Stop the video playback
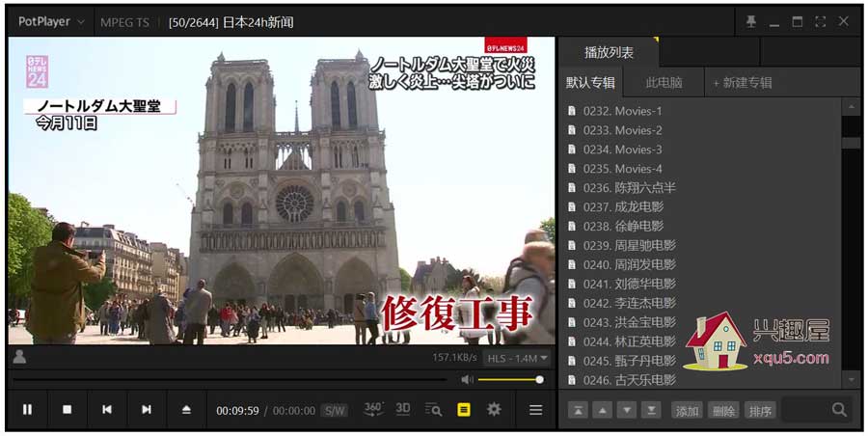The image size is (868, 436). (x=67, y=409)
